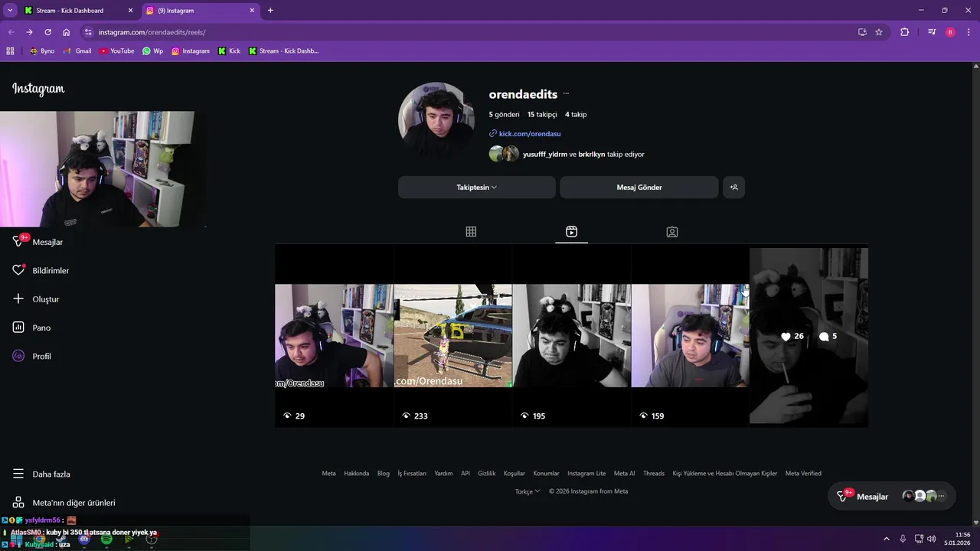
Task: Show hidden system tray icons chevron
Action: point(888,539)
